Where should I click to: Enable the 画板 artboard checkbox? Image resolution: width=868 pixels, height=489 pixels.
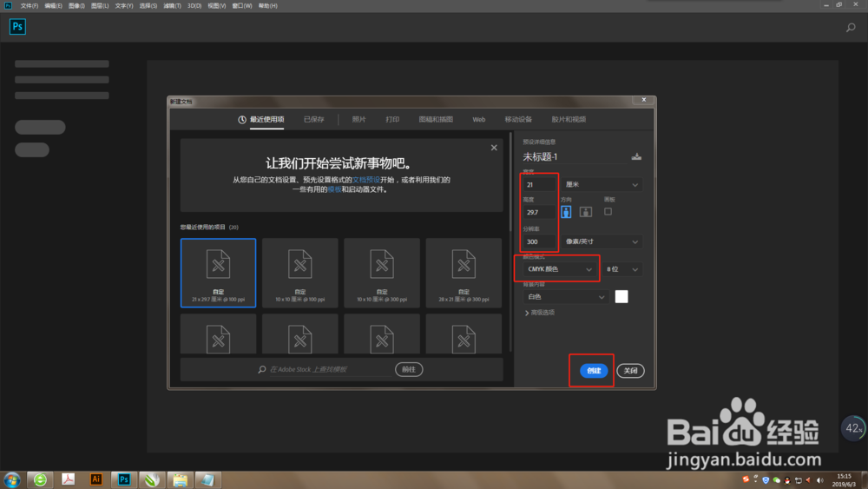point(608,212)
